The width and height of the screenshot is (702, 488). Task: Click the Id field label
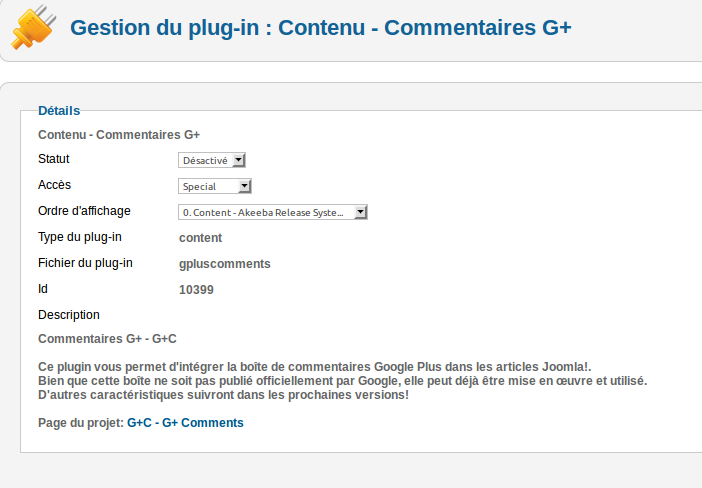tap(43, 289)
